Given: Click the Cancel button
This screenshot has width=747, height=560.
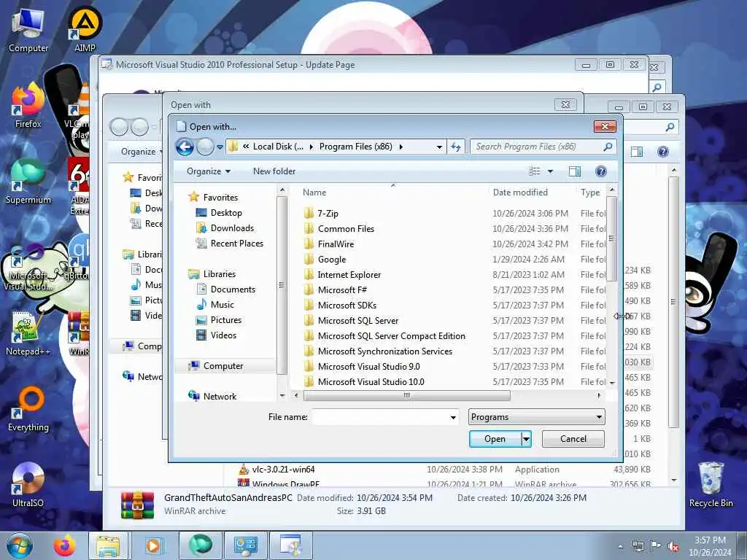Looking at the screenshot, I should coord(573,439).
